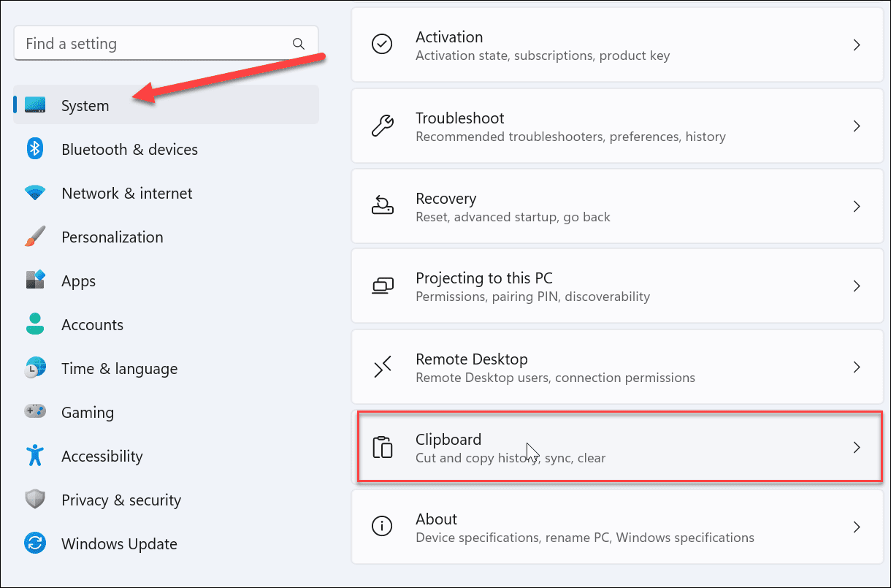Click the Troubleshoot wrench icon
The width and height of the screenshot is (891, 588).
click(383, 126)
